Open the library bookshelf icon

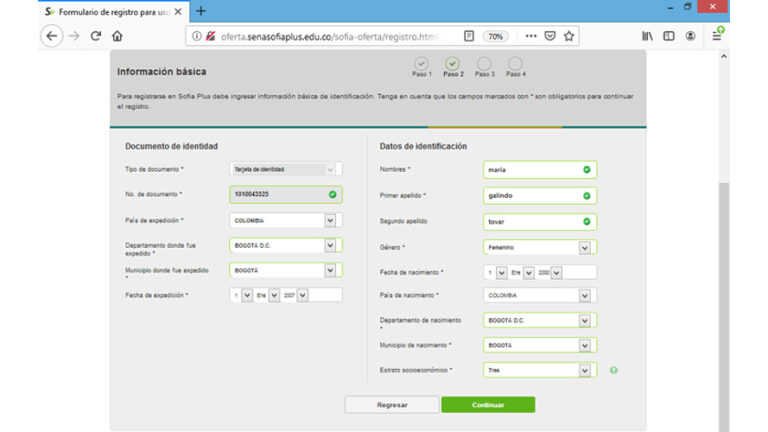coord(647,36)
